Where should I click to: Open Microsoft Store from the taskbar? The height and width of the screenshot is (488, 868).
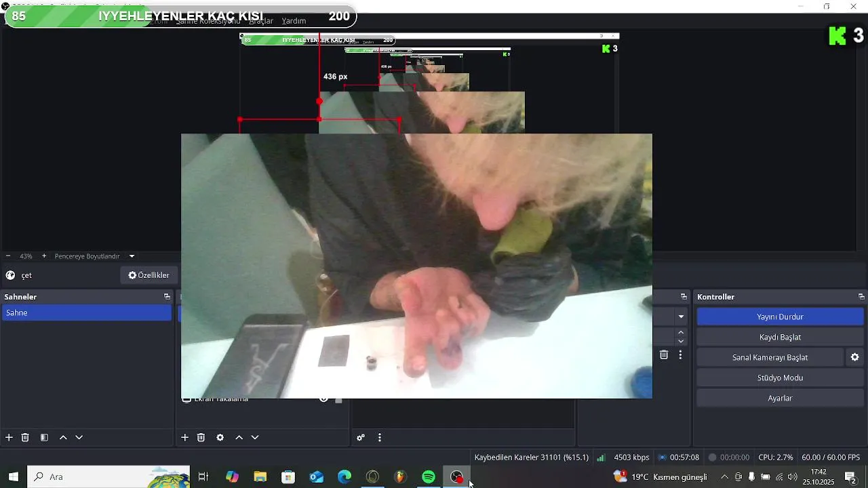[x=288, y=477]
